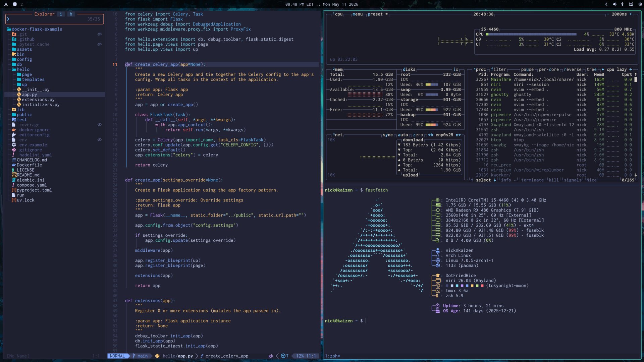Click the license icon beside LICENSE
The width and height of the screenshot is (644, 362).
pos(13,170)
